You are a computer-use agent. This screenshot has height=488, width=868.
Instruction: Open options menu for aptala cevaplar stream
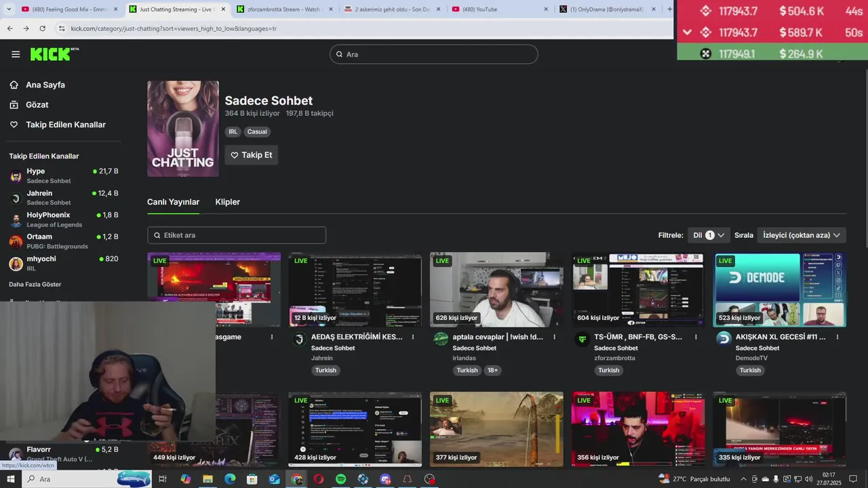point(555,337)
